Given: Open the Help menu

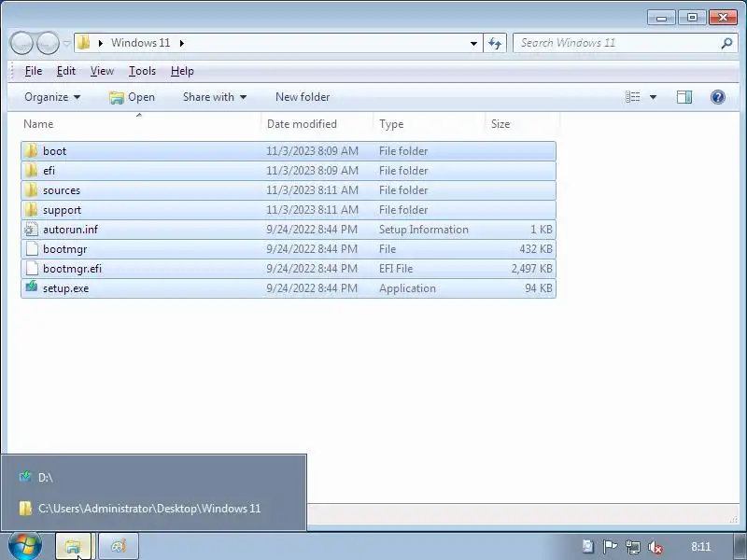Looking at the screenshot, I should pos(182,71).
